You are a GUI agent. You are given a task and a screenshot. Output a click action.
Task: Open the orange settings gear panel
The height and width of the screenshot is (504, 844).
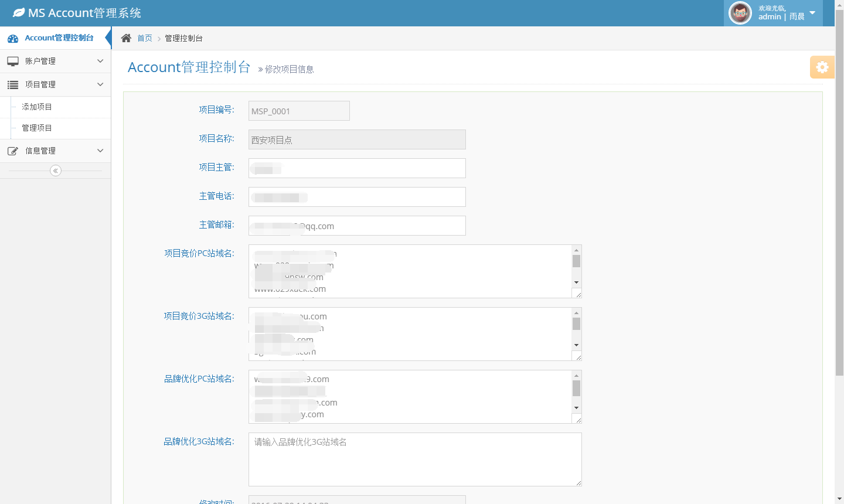[x=822, y=67]
